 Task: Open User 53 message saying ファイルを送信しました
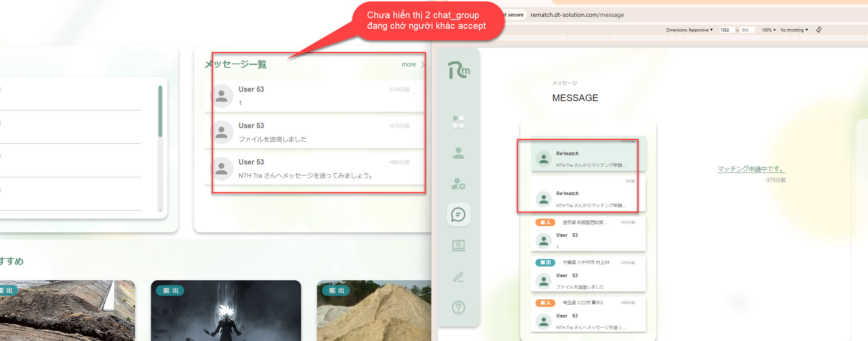pos(314,132)
